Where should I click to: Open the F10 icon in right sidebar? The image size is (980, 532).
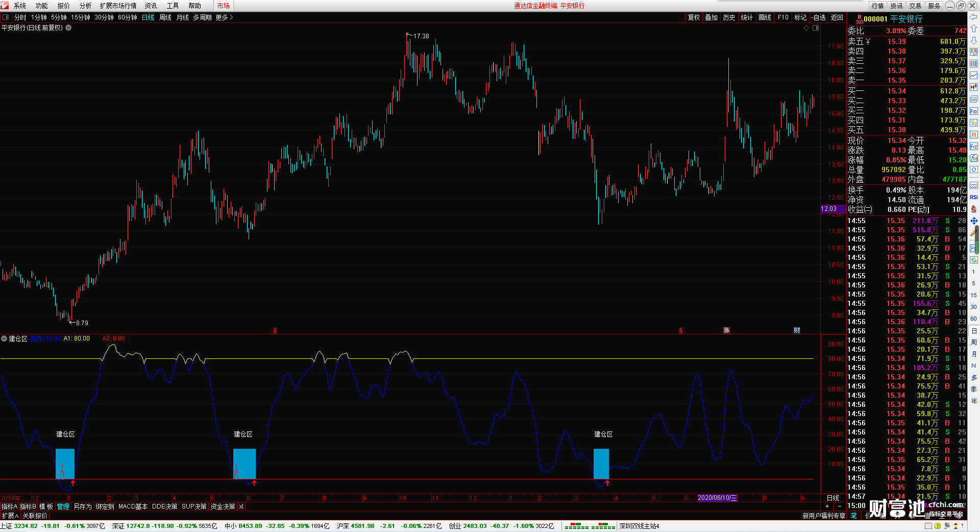[974, 111]
